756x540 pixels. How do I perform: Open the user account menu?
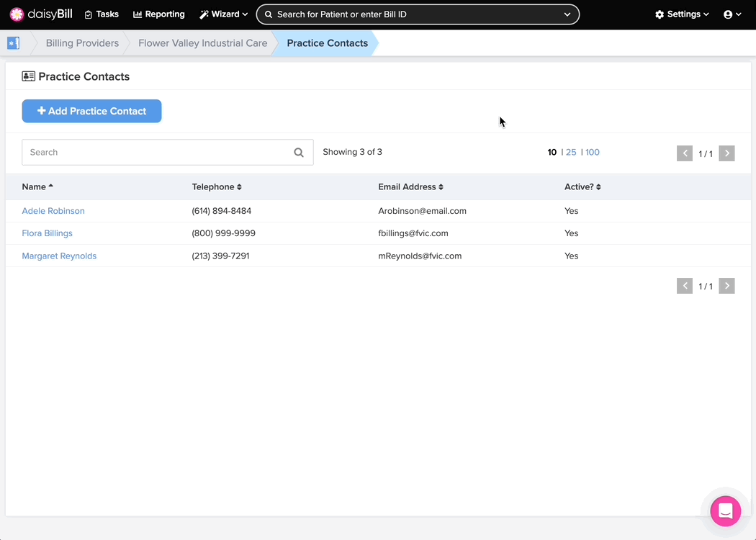(732, 14)
